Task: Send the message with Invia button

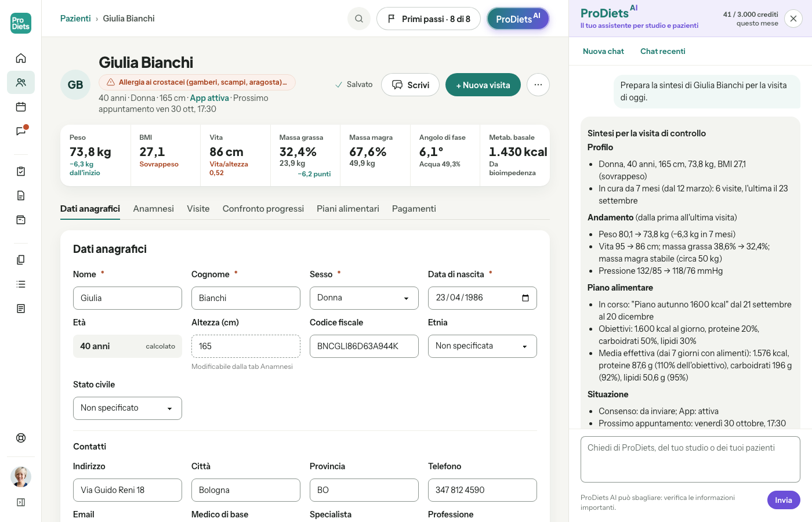Action: (x=784, y=500)
